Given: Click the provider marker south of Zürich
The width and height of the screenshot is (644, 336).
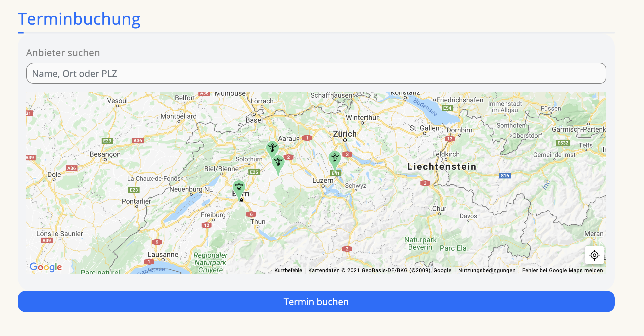Looking at the screenshot, I should [x=335, y=161].
